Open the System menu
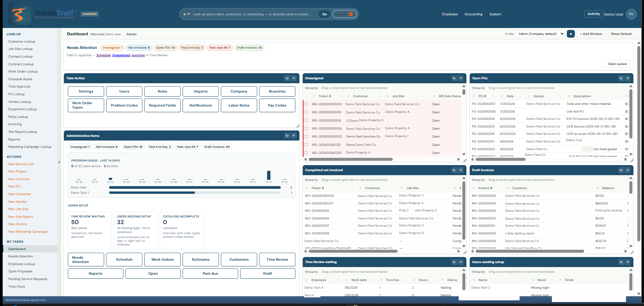The width and height of the screenshot is (644, 306). (x=495, y=14)
